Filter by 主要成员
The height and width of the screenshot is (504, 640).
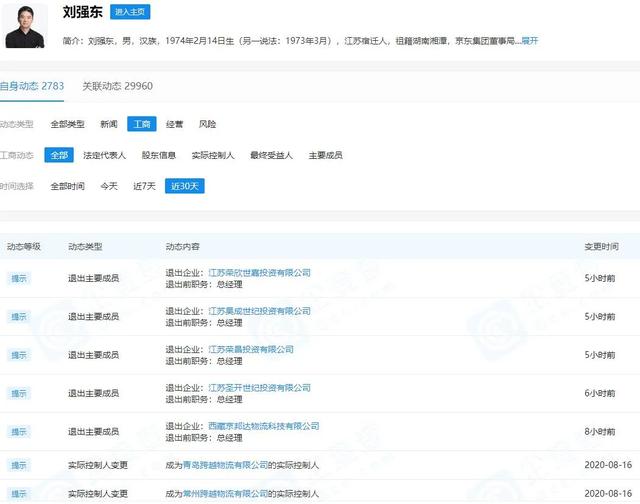[325, 155]
